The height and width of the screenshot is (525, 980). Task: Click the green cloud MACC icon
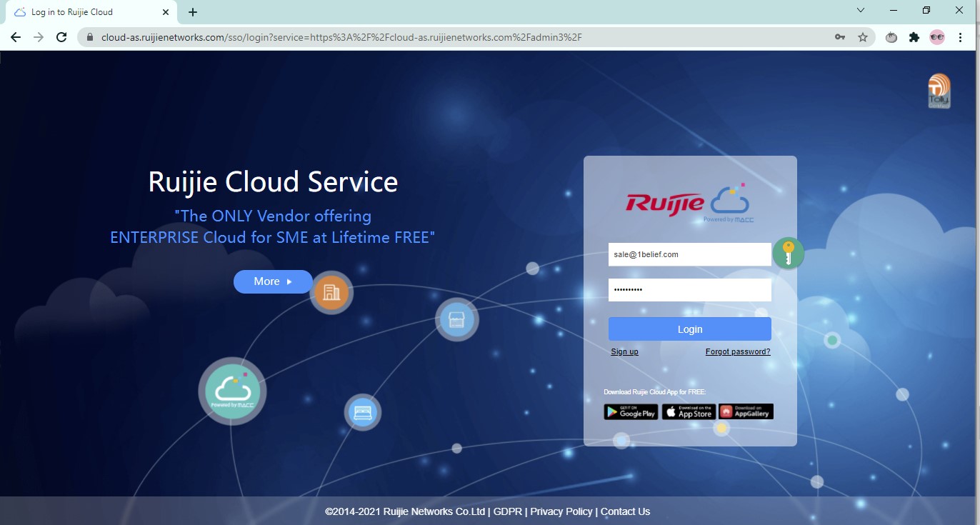[x=232, y=391]
